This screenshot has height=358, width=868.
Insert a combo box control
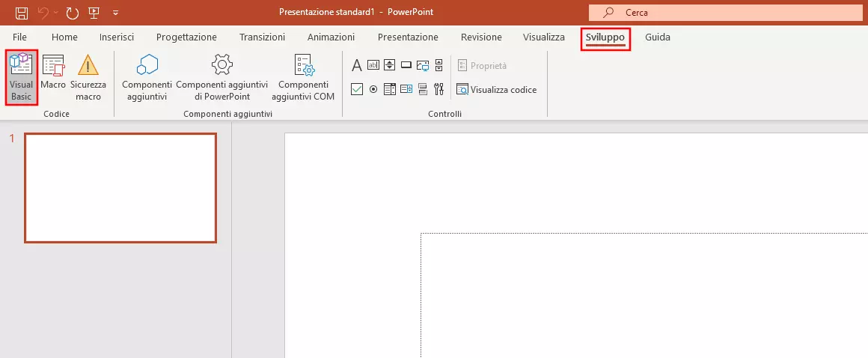pyautogui.click(x=406, y=90)
